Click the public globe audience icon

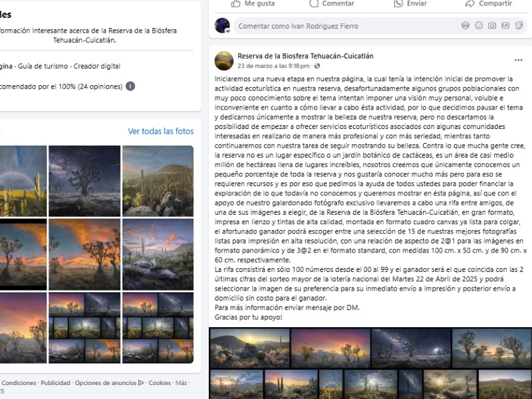317,66
